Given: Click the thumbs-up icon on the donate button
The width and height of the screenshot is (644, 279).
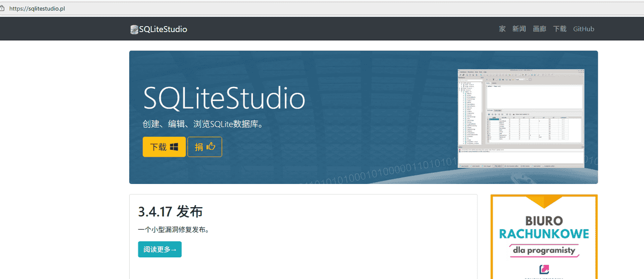Looking at the screenshot, I should tap(211, 147).
